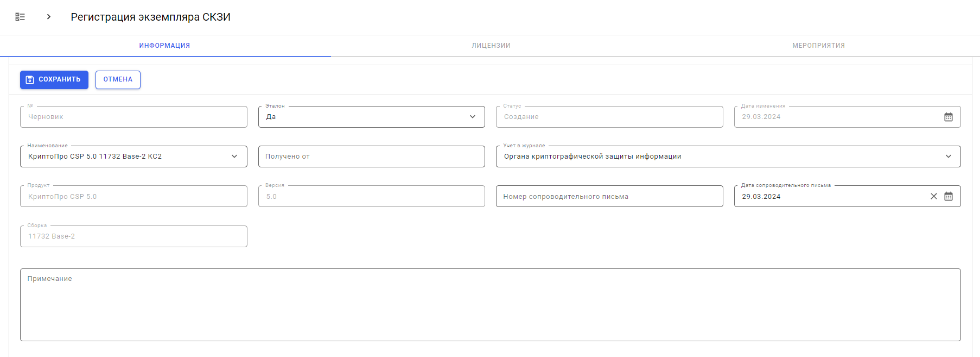This screenshot has width=980, height=357.
Task: Switch to the Лицензии tab
Action: pyautogui.click(x=491, y=46)
